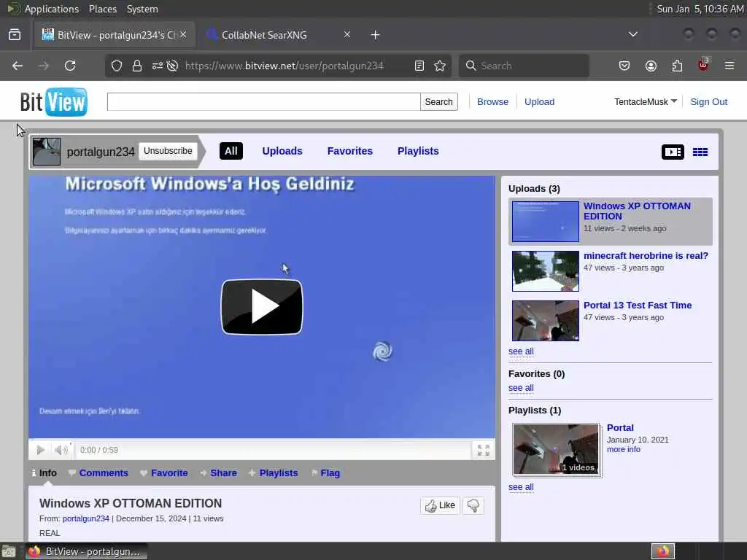
Task: Click the Upload link
Action: point(539,102)
